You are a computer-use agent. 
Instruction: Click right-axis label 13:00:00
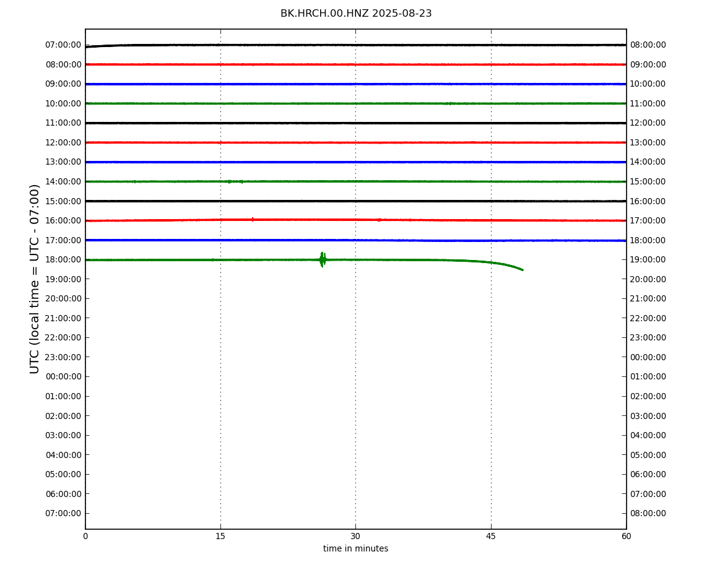tap(648, 142)
